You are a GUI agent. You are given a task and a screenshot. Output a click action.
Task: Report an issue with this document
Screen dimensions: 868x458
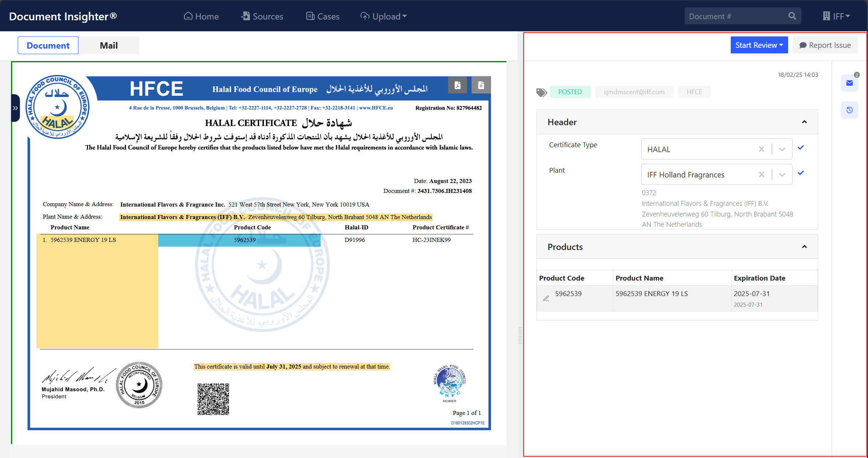pyautogui.click(x=825, y=45)
